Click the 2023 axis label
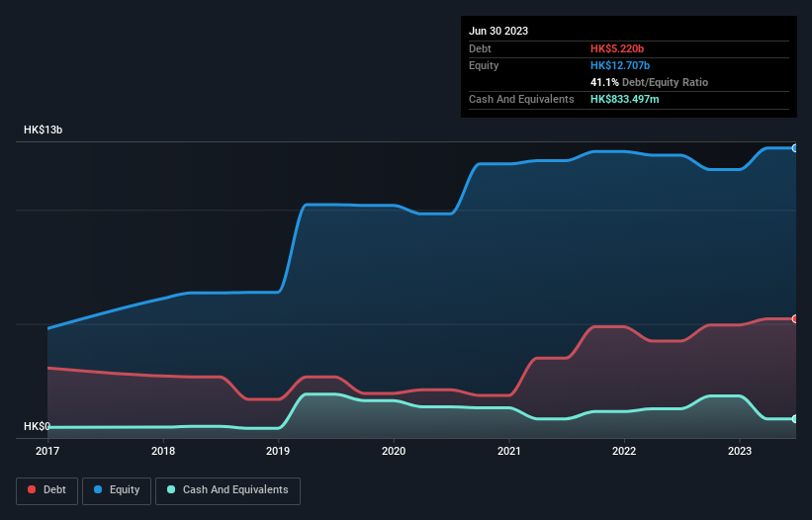Image resolution: width=812 pixels, height=520 pixels. click(740, 451)
